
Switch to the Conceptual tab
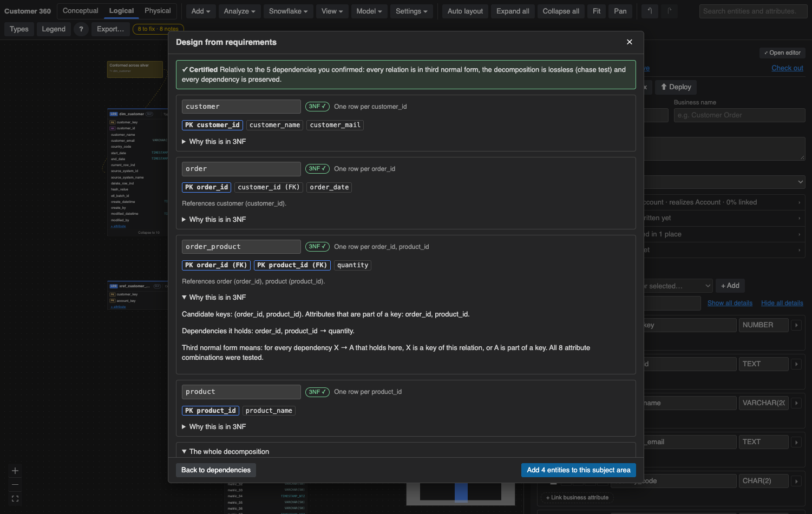[81, 11]
